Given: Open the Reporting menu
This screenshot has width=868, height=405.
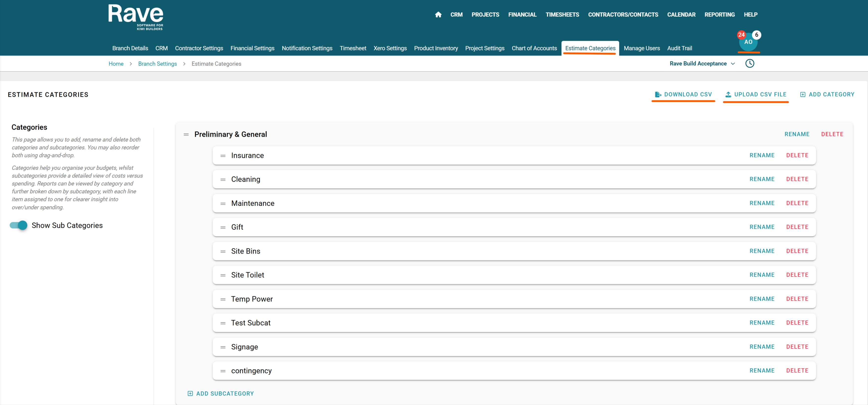Looking at the screenshot, I should coord(719,14).
